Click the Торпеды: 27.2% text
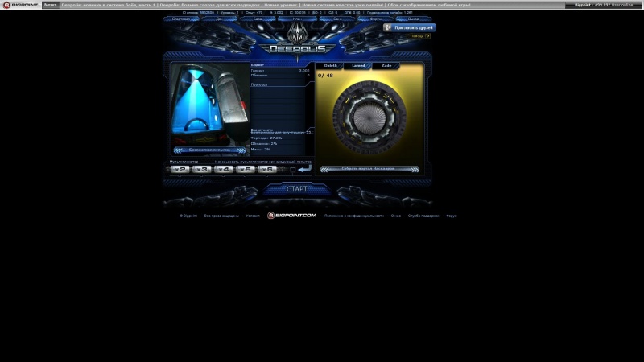The image size is (644, 362). (266, 138)
